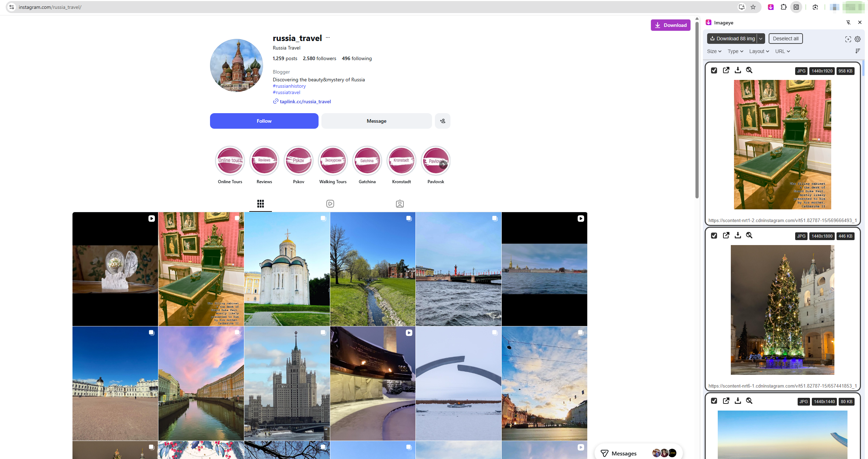
Task: Expand the URL filter dropdown
Action: 782,51
